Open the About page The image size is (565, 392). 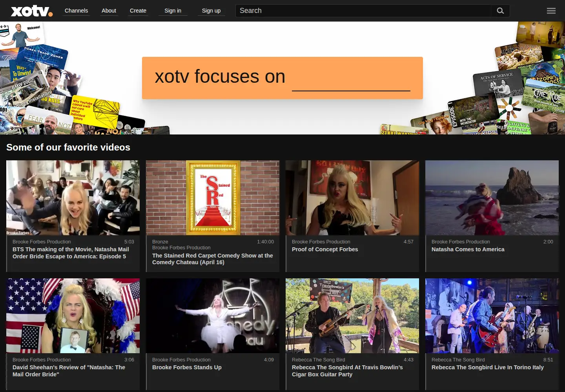pyautogui.click(x=109, y=11)
